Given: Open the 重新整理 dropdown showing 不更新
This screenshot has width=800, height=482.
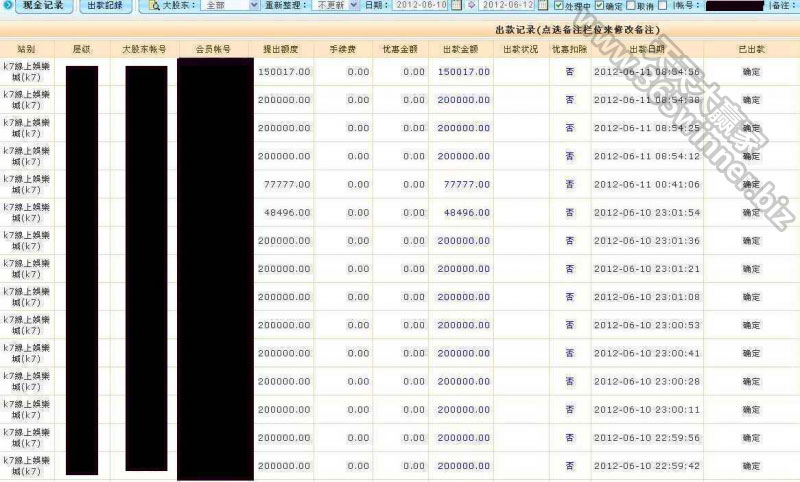Looking at the screenshot, I should (336, 6).
